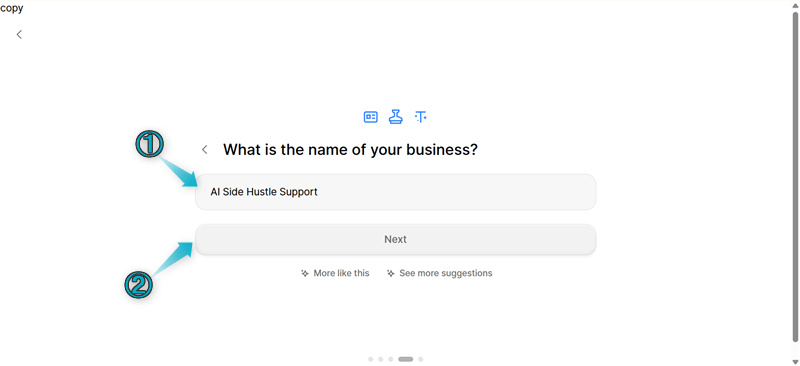Go back using chevron beside the business name question

pyautogui.click(x=205, y=150)
